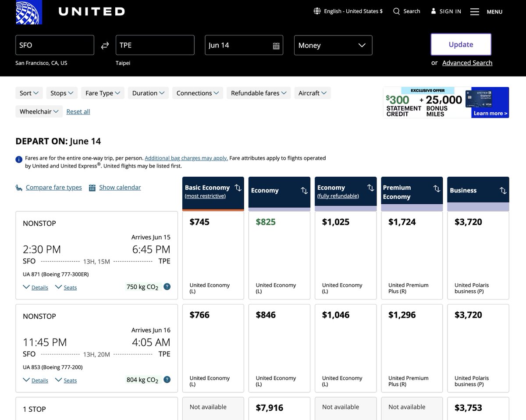Open the Fare Type filter dropdown

point(103,93)
